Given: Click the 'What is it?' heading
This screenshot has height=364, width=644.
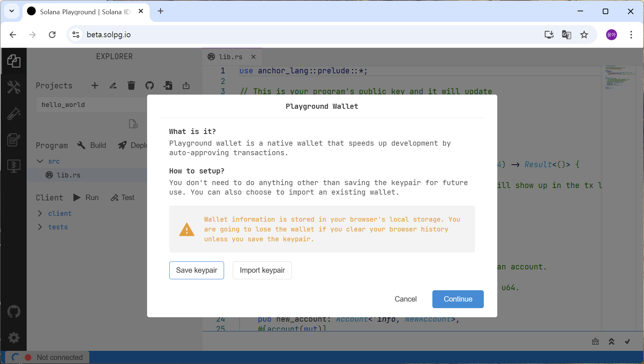Looking at the screenshot, I should tap(192, 131).
